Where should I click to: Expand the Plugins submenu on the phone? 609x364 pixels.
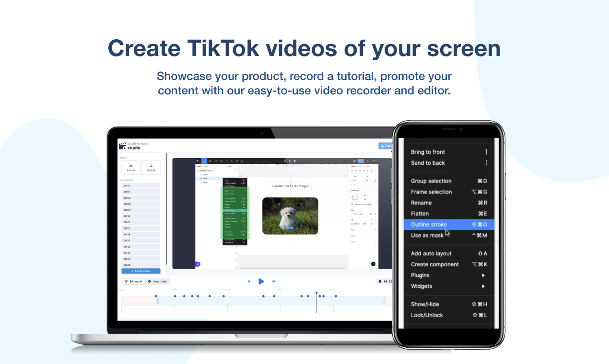click(x=449, y=275)
